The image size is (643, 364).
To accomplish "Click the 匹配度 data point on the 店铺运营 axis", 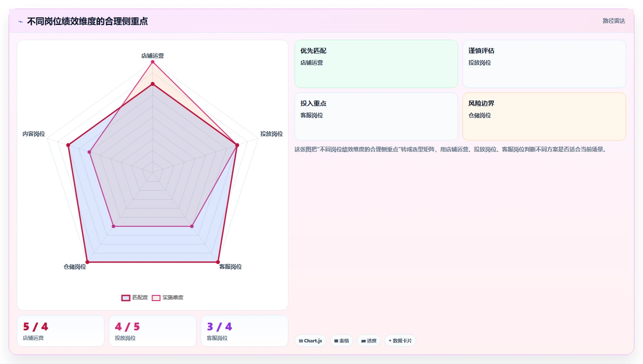I will click(152, 84).
